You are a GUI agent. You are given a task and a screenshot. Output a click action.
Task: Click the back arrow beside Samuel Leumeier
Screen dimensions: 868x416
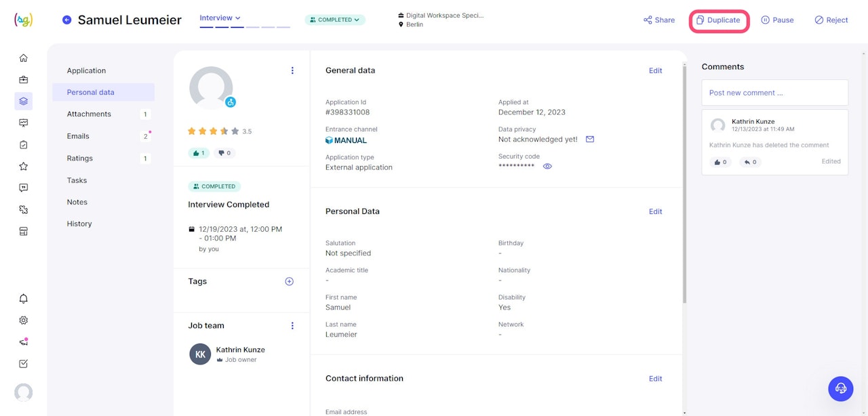[x=66, y=20]
